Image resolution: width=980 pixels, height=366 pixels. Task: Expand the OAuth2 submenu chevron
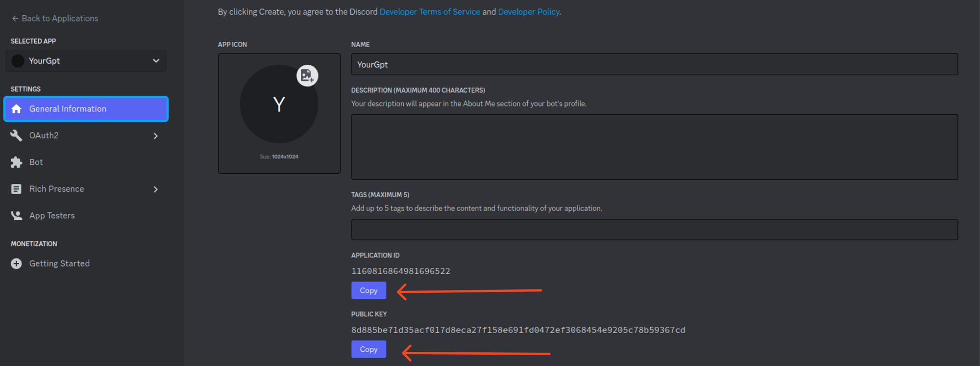point(155,136)
